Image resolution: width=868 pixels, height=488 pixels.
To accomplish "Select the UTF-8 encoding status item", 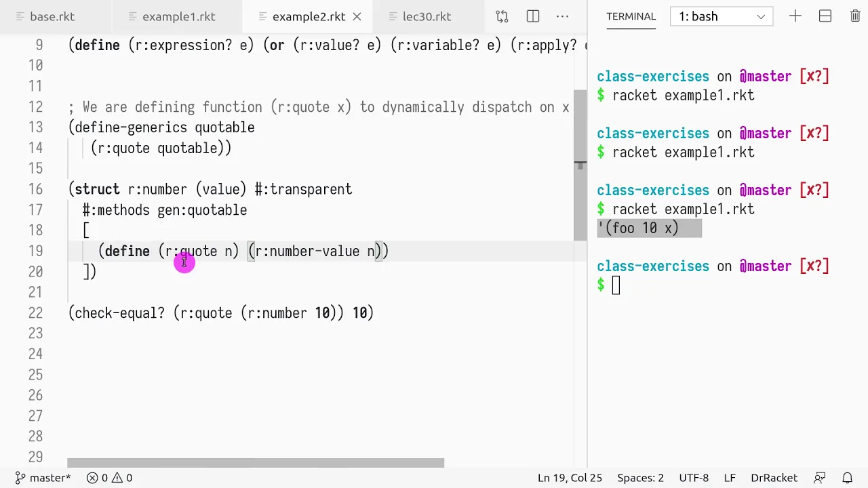I will coord(694,478).
